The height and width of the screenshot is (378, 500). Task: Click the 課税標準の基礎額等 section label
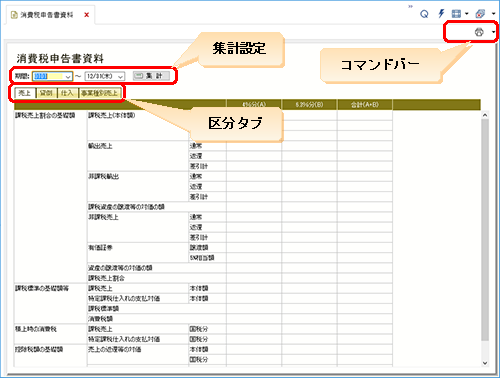(x=42, y=288)
